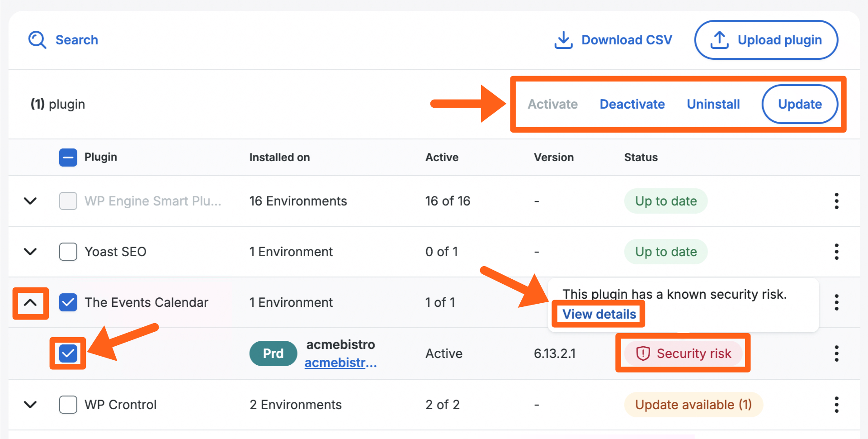Image resolution: width=868 pixels, height=439 pixels.
Task: Collapse The Events Calendar row
Action: 30,303
